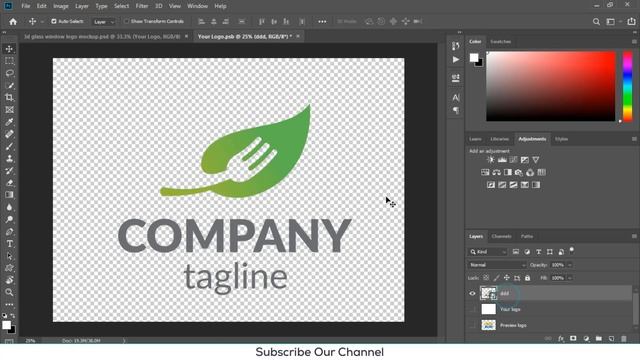Open Fill slider dropdown arrow
The height and width of the screenshot is (360, 640).
(570, 278)
